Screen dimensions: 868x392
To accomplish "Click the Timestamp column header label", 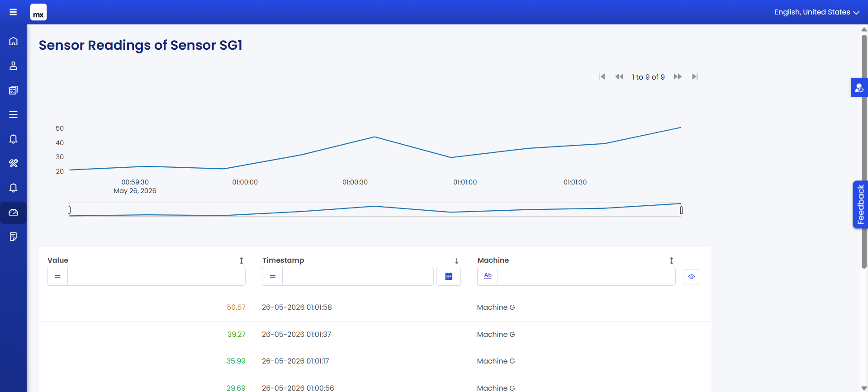I will tap(283, 260).
